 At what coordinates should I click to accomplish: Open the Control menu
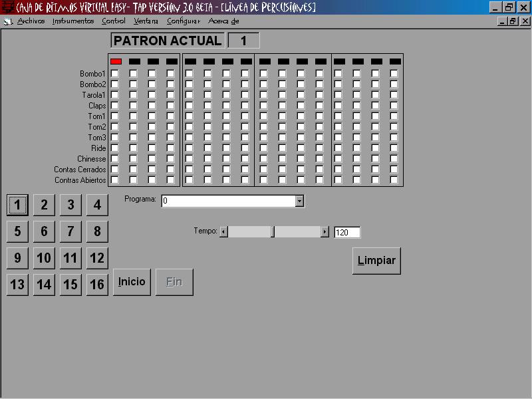(114, 21)
